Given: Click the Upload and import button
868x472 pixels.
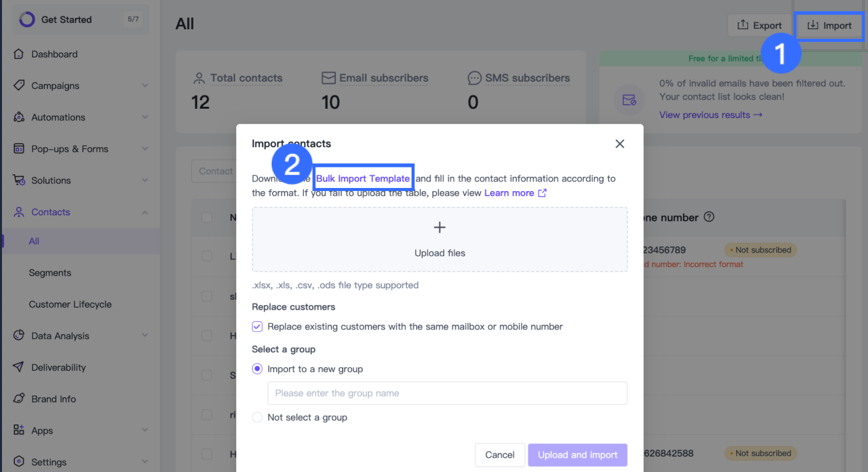Looking at the screenshot, I should (577, 455).
